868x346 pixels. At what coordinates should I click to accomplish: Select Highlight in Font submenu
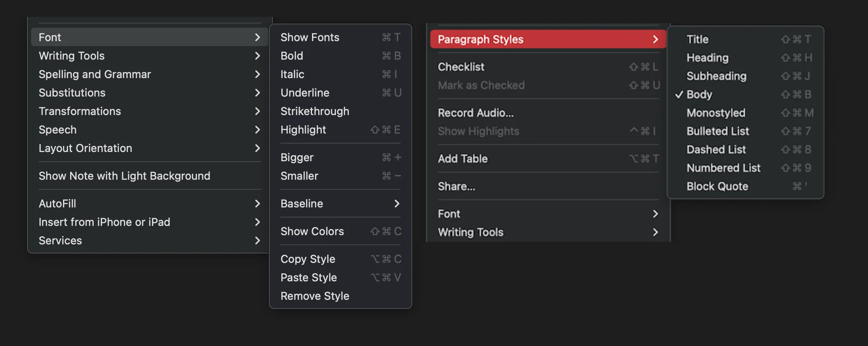(303, 130)
